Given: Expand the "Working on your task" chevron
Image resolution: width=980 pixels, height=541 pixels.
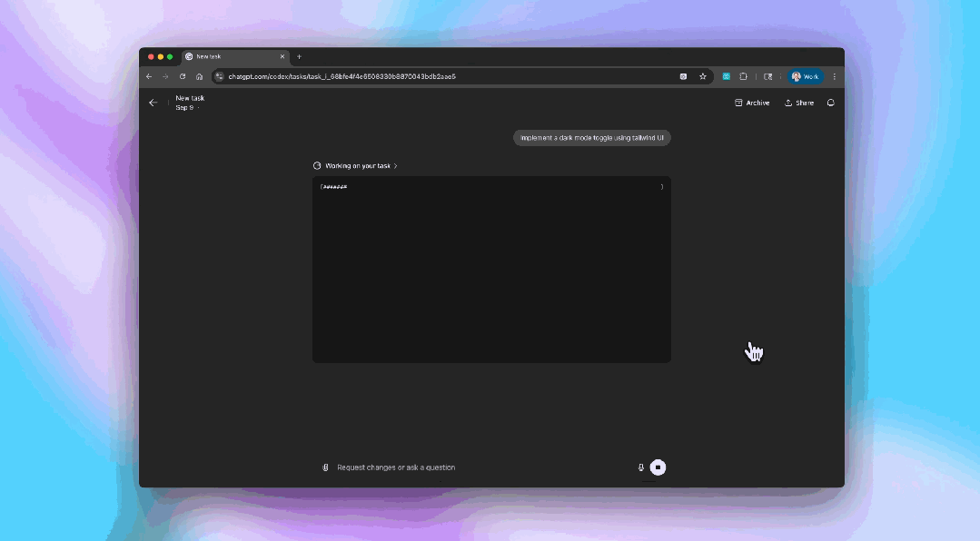Looking at the screenshot, I should [x=396, y=166].
